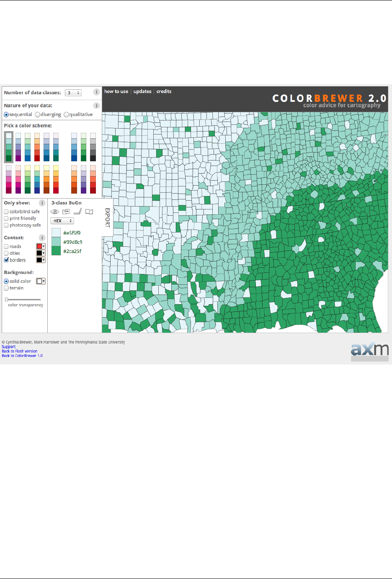Follow the Back to Flash version link
Viewport: 392px width, 579px height.
(x=19, y=352)
